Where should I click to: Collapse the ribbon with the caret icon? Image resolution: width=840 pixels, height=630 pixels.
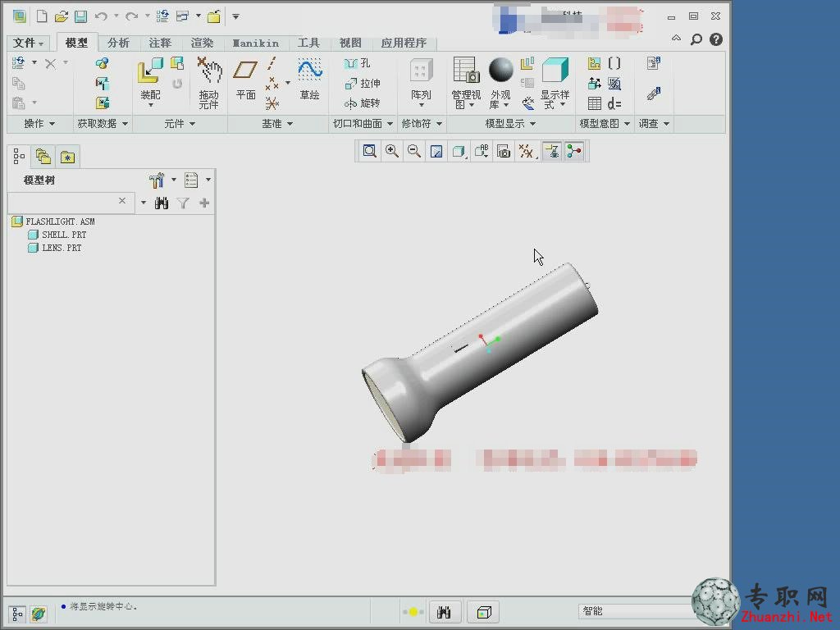(x=676, y=38)
